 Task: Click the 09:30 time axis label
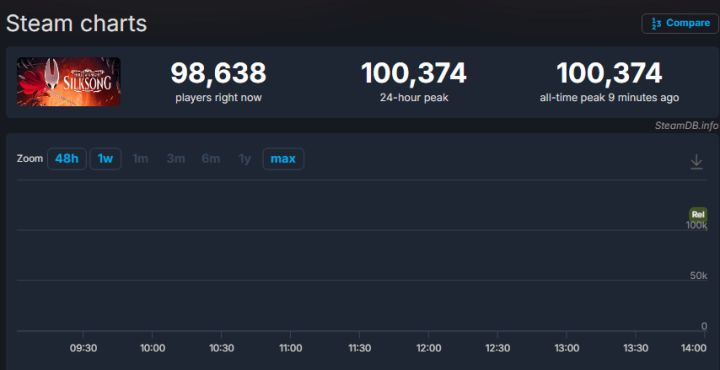pyautogui.click(x=83, y=348)
